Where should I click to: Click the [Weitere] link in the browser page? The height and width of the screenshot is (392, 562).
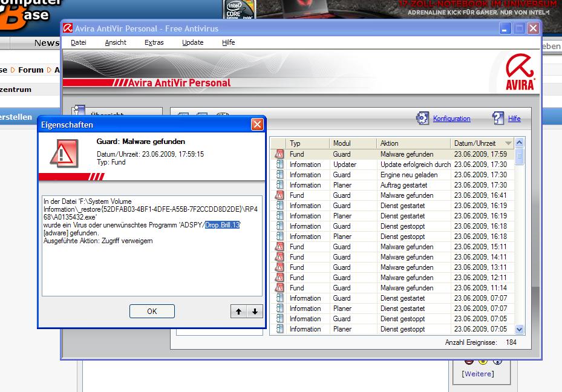point(478,374)
